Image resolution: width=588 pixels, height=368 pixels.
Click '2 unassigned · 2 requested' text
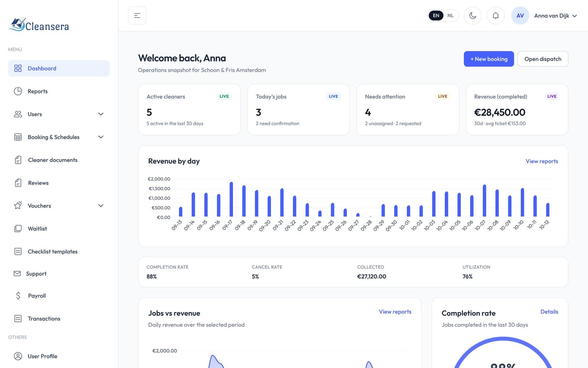393,124
